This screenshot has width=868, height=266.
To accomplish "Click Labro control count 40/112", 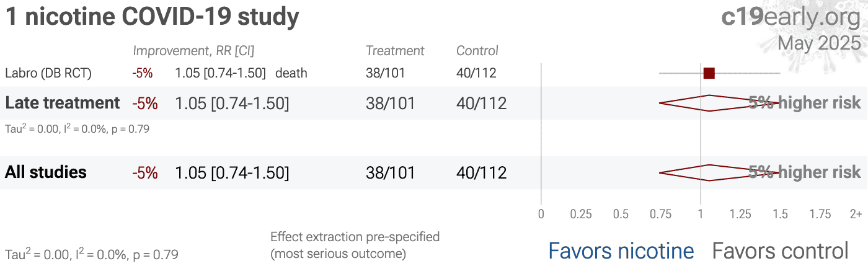I will 476,73.
